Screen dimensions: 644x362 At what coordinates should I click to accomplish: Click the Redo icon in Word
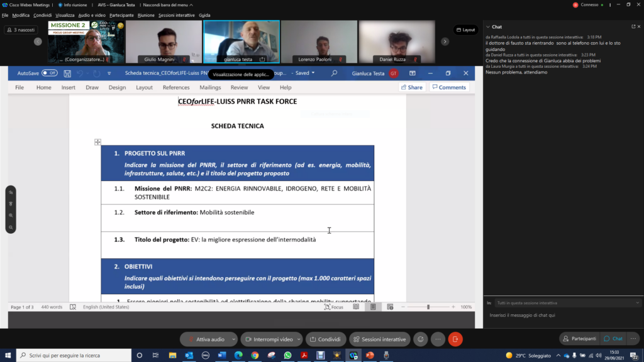pyautogui.click(x=96, y=74)
